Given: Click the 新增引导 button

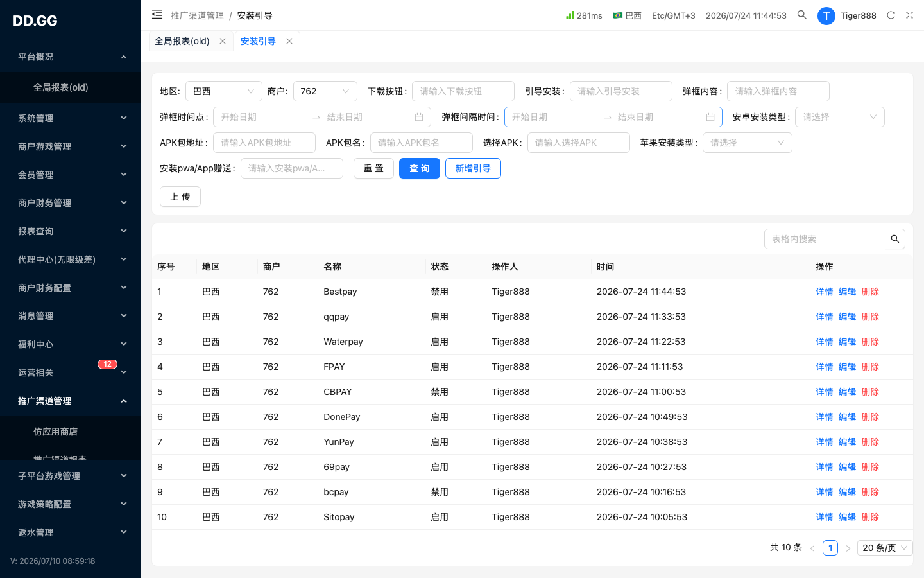Looking at the screenshot, I should pyautogui.click(x=473, y=168).
